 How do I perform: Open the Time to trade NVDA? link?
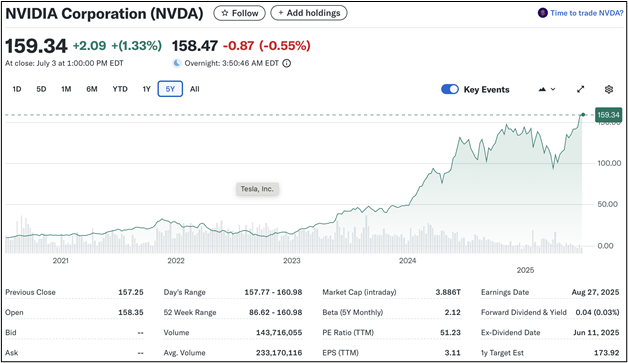pos(586,13)
